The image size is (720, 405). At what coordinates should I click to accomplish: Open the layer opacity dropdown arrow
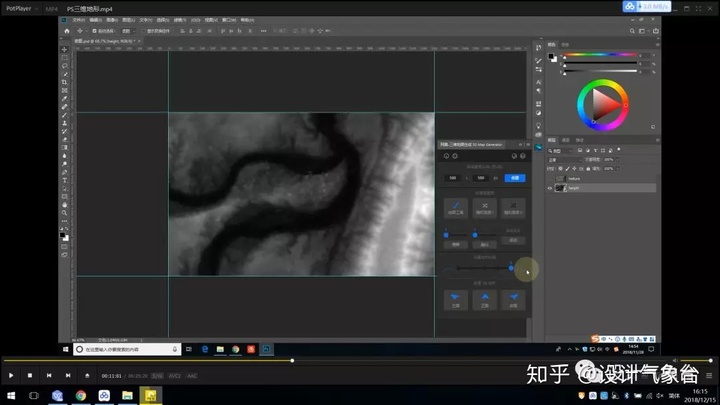(617, 160)
